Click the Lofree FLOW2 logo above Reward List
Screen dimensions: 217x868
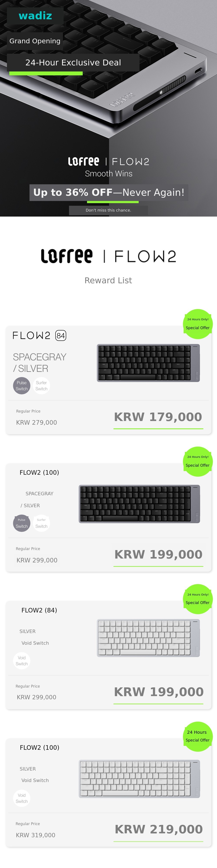tap(108, 256)
